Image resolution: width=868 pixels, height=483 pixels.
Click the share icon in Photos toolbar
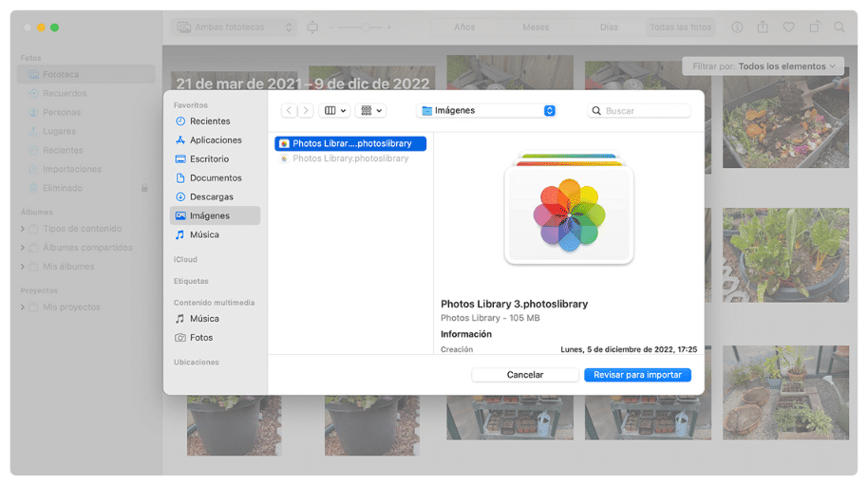point(763,27)
